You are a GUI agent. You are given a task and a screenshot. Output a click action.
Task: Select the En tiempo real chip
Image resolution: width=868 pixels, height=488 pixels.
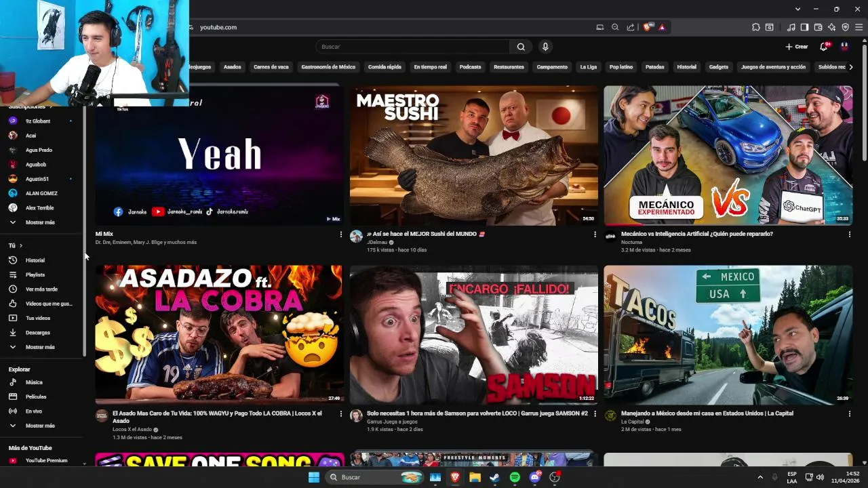(x=431, y=67)
